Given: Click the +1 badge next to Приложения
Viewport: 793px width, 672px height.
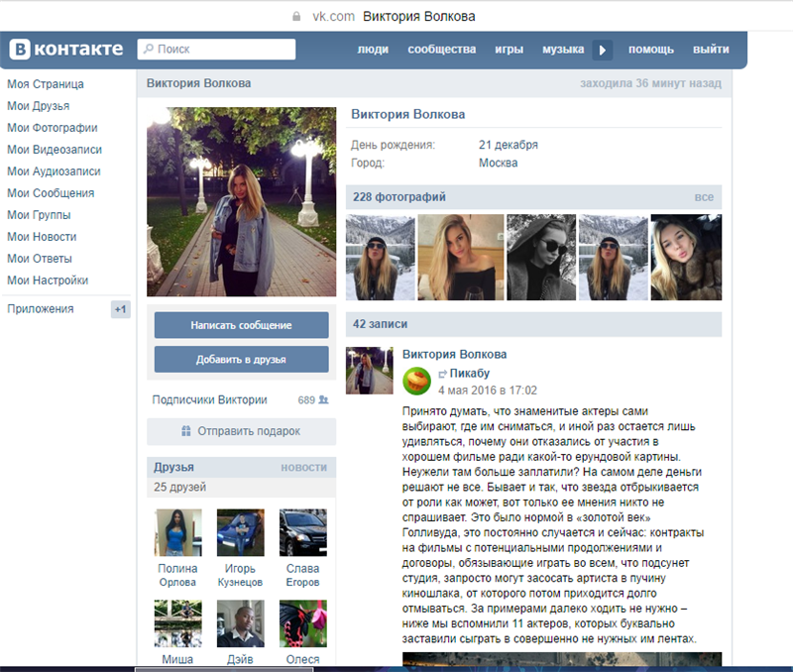Looking at the screenshot, I should coord(120,309).
